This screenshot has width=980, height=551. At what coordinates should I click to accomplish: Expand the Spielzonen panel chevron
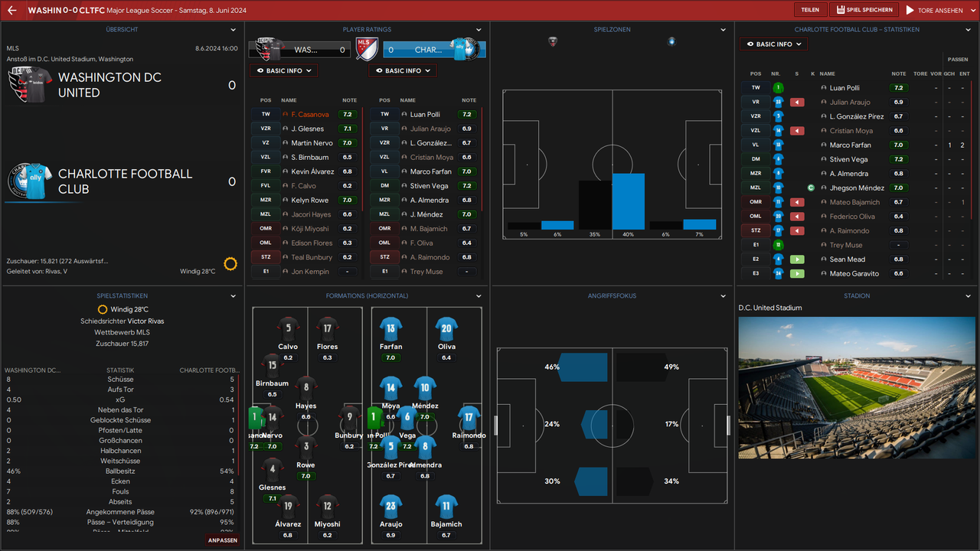point(724,30)
